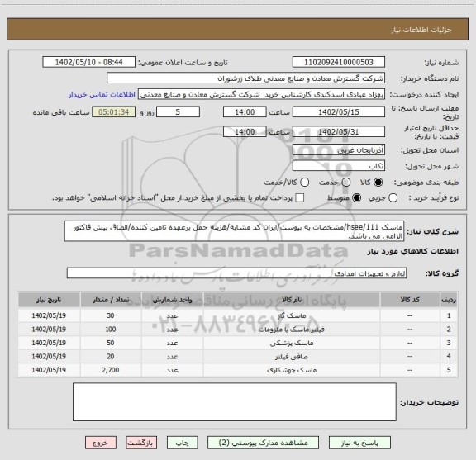The width and height of the screenshot is (476, 460).
Task: Click the جزئیات اطلاعات نیاز header title
Action: [421, 30]
